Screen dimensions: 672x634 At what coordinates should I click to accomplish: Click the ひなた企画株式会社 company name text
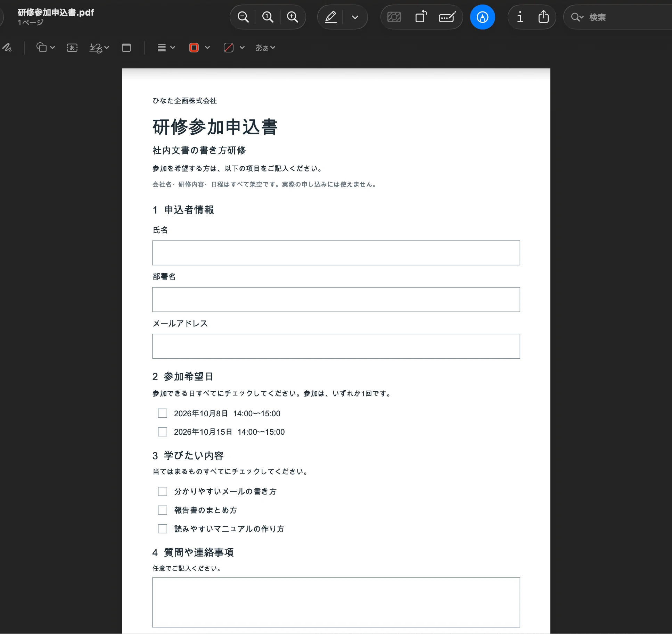(x=185, y=101)
